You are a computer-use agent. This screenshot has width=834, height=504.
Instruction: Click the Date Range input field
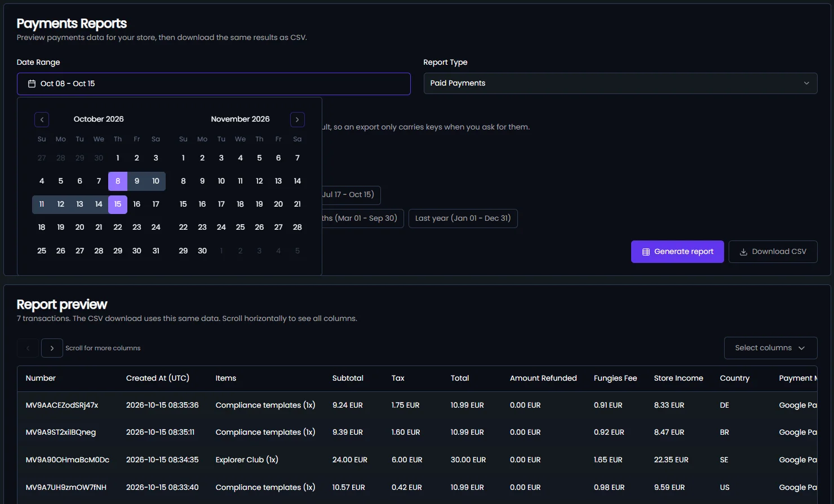tap(214, 84)
